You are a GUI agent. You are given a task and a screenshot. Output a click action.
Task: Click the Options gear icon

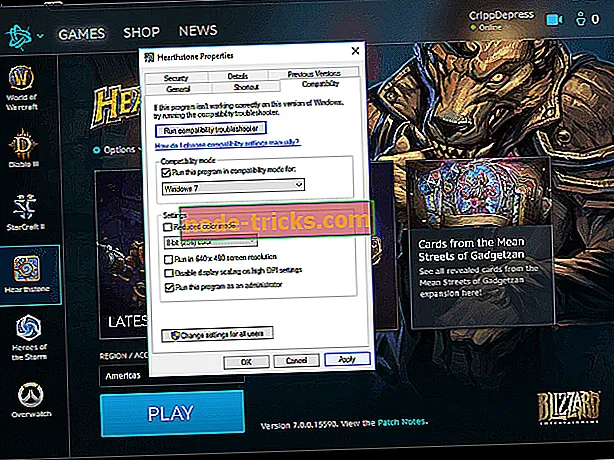click(x=96, y=150)
